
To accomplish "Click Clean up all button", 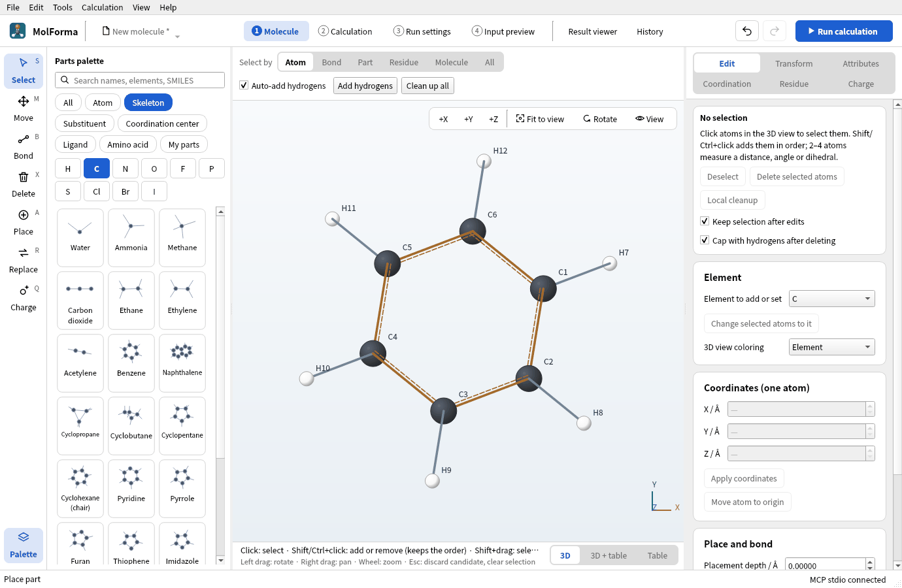I will tap(427, 86).
